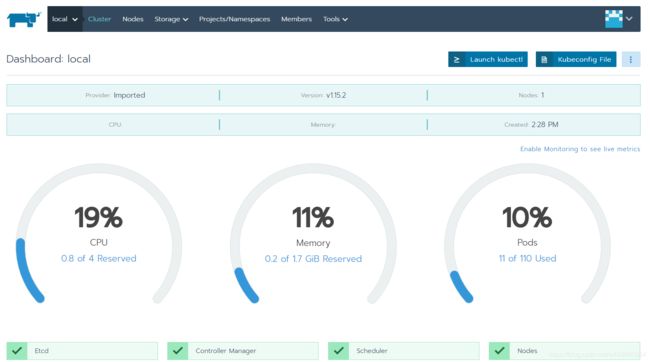This screenshot has height=362, width=650.
Task: Expand the Storage dropdown menu
Action: (x=171, y=19)
